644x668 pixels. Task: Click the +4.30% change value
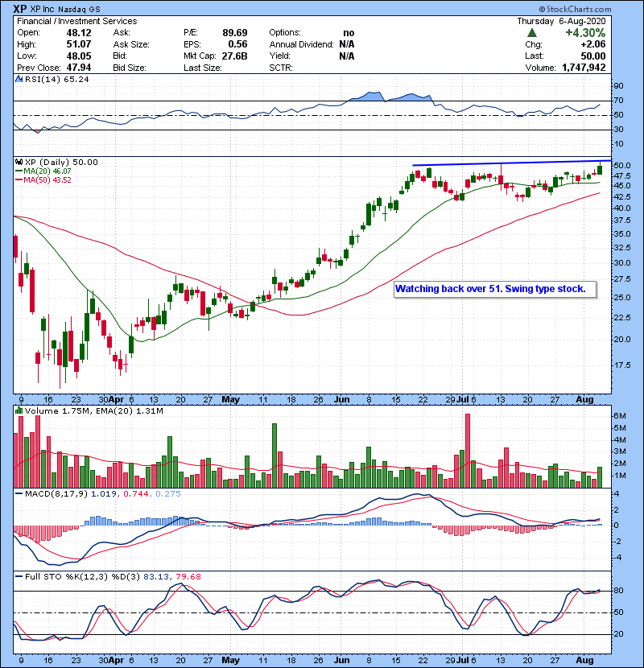pos(585,33)
